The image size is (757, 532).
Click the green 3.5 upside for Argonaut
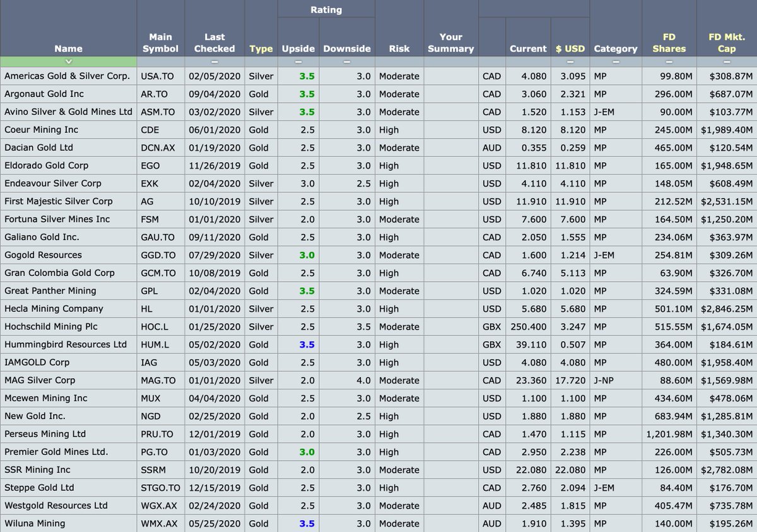coord(307,94)
